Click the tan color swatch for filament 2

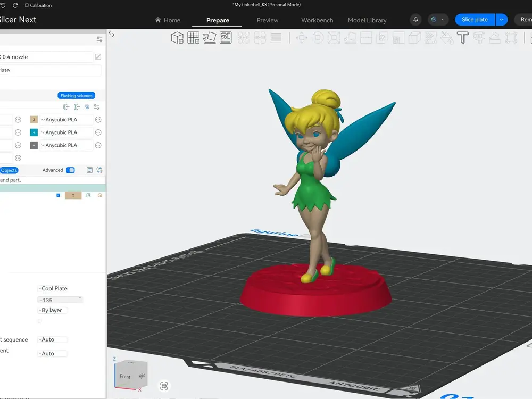[34, 119]
